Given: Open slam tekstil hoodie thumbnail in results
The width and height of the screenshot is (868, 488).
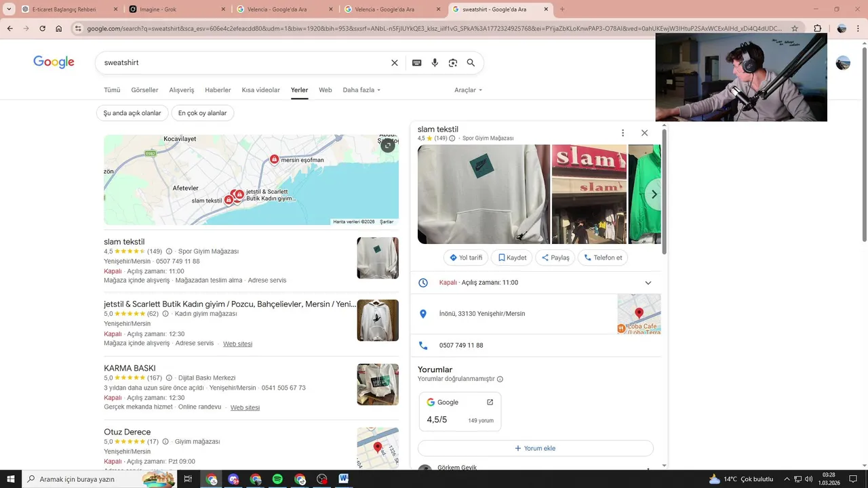Looking at the screenshot, I should (378, 258).
